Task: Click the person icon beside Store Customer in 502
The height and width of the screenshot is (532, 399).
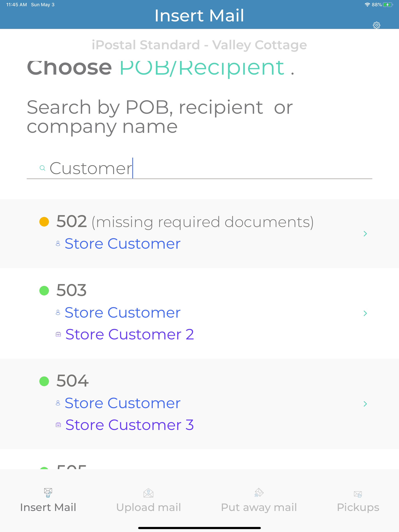Action: (58, 243)
